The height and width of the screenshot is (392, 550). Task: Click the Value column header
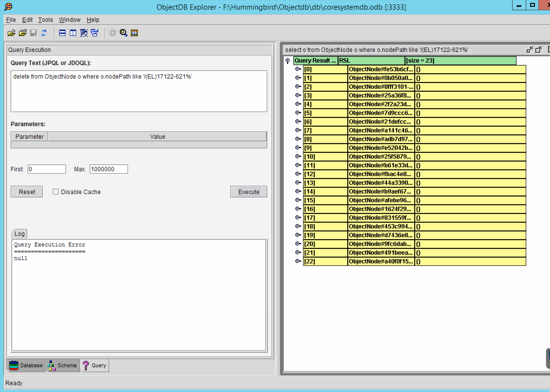(x=157, y=137)
